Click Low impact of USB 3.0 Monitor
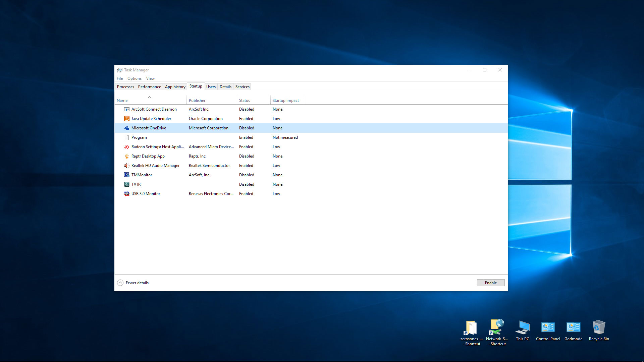Image resolution: width=644 pixels, height=362 pixels. 276,194
